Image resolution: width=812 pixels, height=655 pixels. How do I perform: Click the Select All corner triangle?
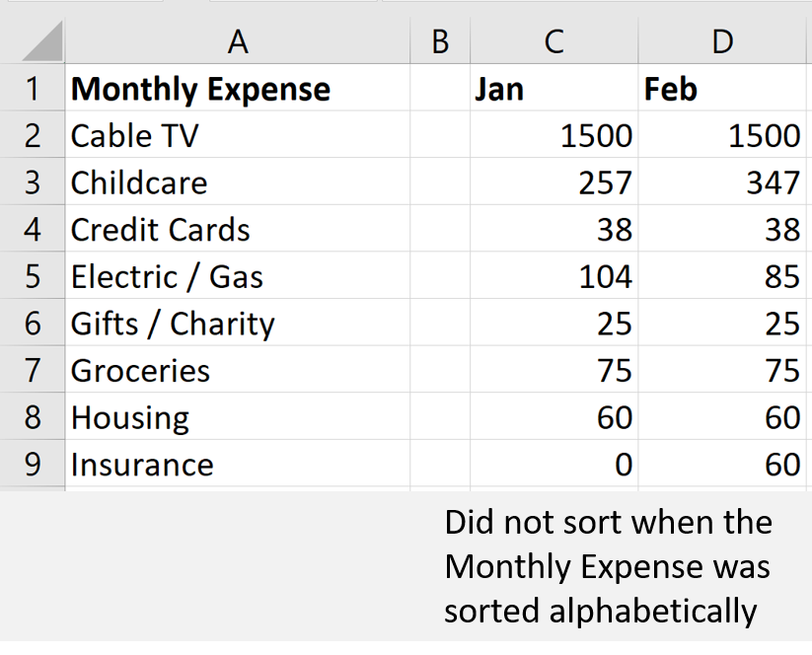coord(42,41)
